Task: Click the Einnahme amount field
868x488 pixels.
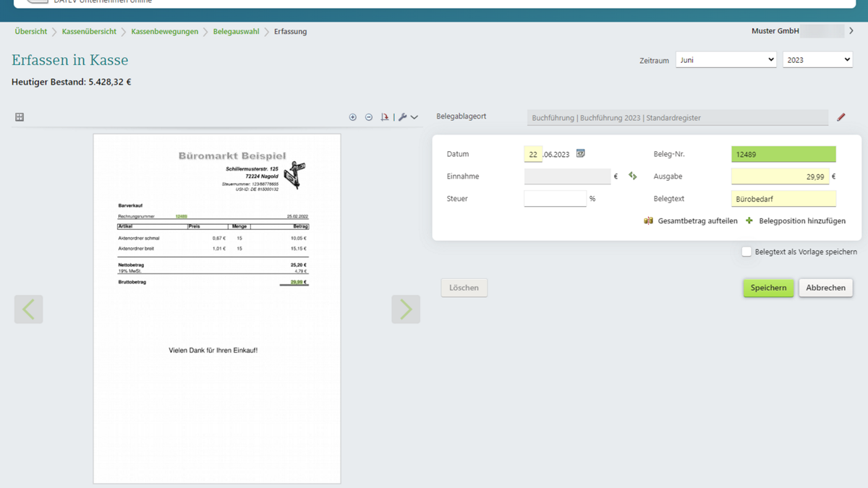Action: pos(568,176)
